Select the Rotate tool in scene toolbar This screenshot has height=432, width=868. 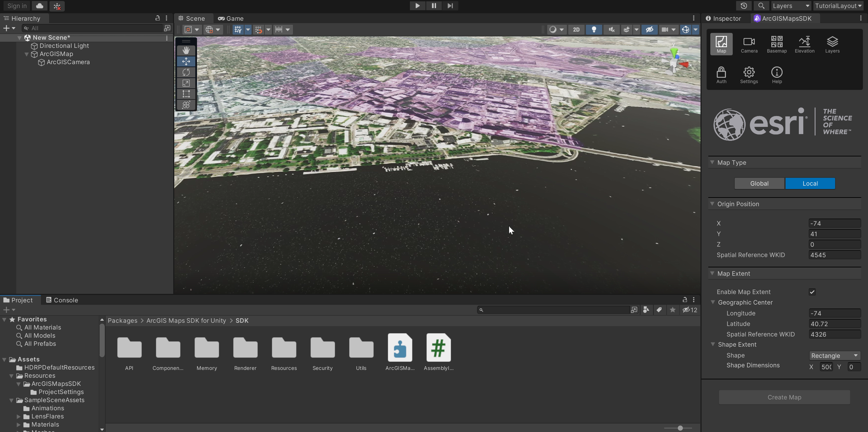pyautogui.click(x=186, y=72)
